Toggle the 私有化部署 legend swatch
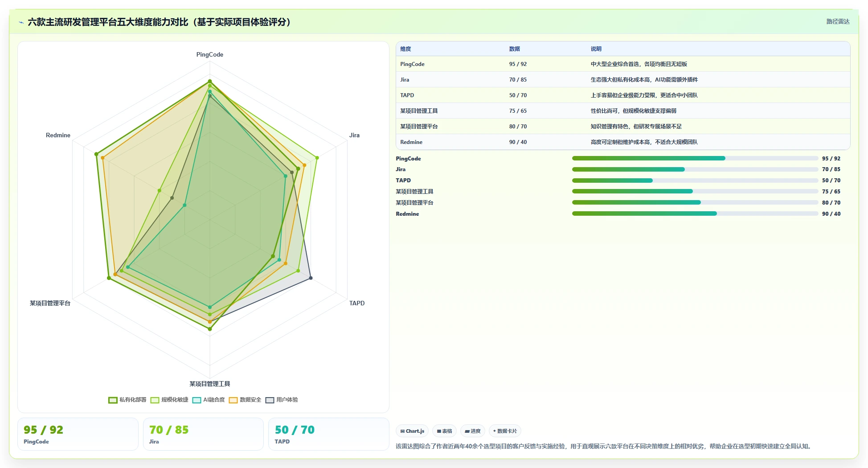The image size is (868, 468). click(x=113, y=400)
